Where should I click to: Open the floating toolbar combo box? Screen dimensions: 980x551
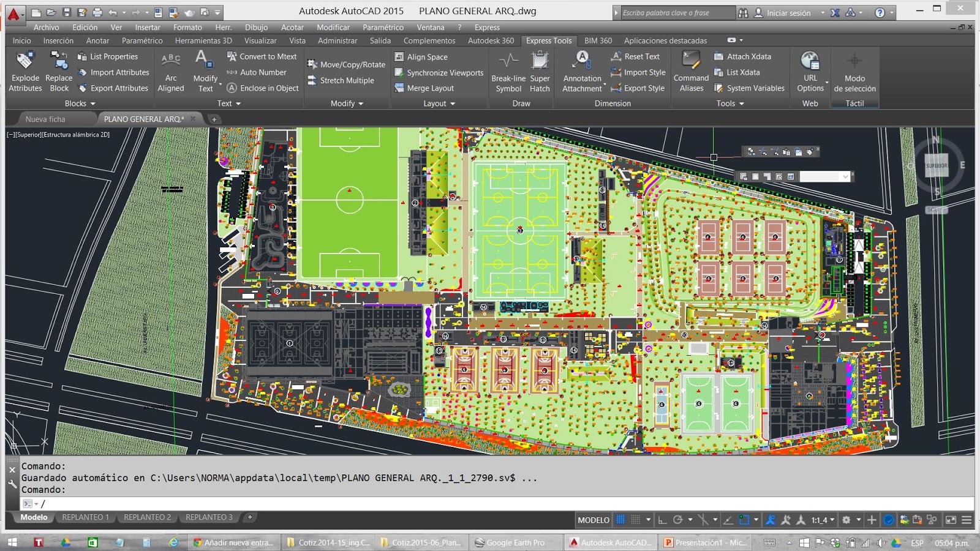pos(825,176)
